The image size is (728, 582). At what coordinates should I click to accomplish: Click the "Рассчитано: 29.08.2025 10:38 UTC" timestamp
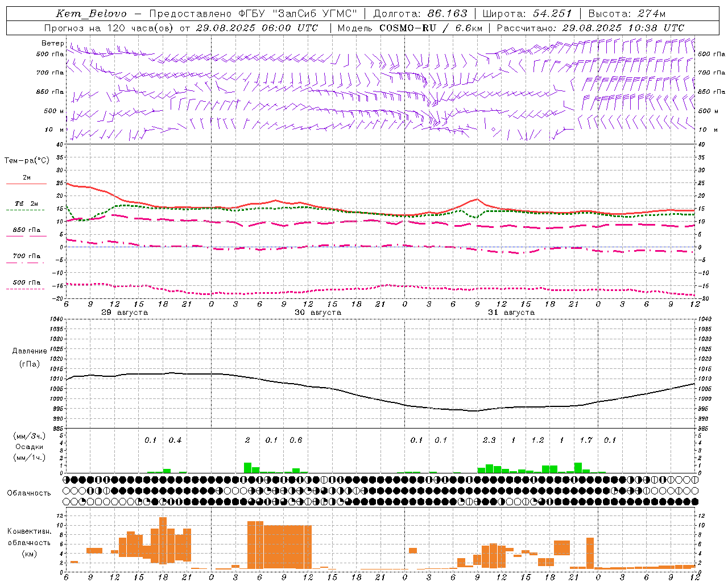coord(590,28)
